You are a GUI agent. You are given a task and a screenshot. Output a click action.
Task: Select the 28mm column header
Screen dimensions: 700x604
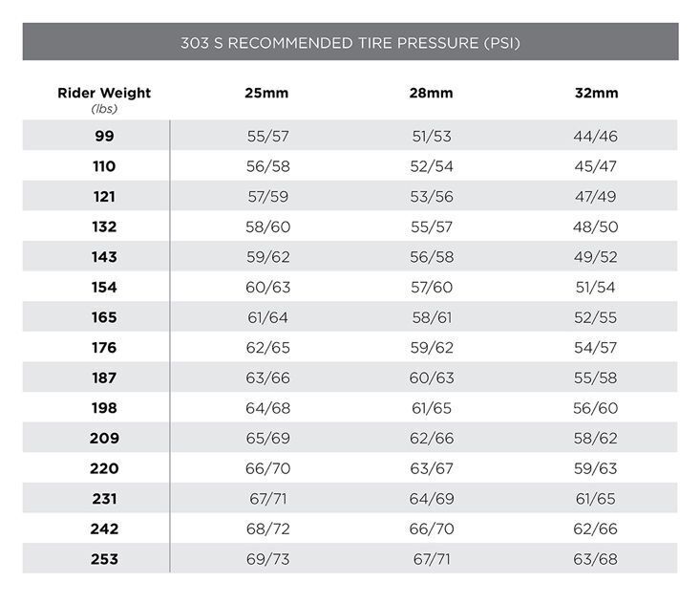click(432, 93)
